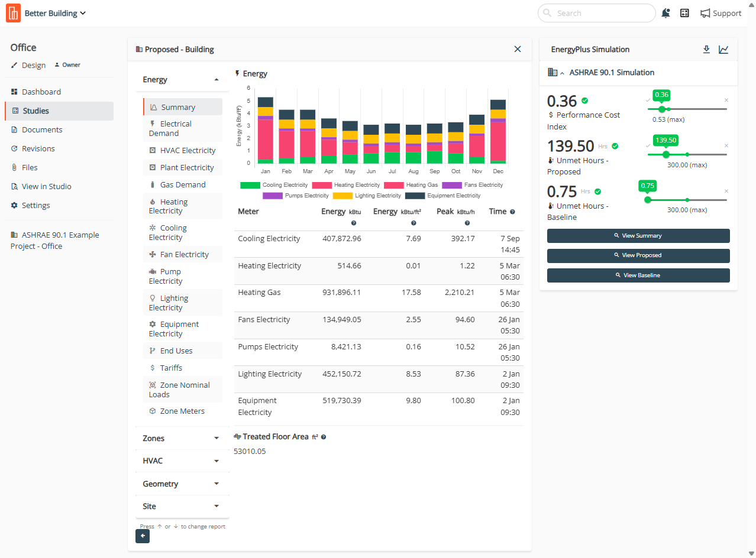The image size is (756, 558).
Task: Open the Better Building dropdown
Action: click(56, 13)
